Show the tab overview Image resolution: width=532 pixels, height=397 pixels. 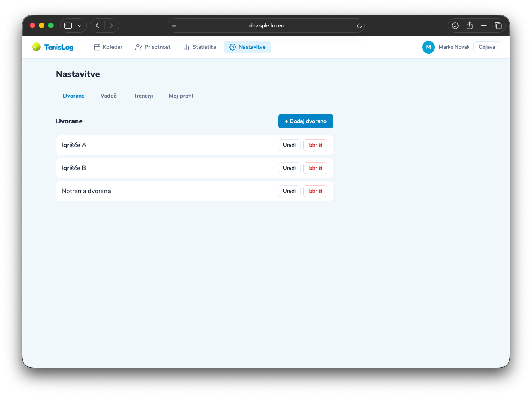(x=498, y=25)
